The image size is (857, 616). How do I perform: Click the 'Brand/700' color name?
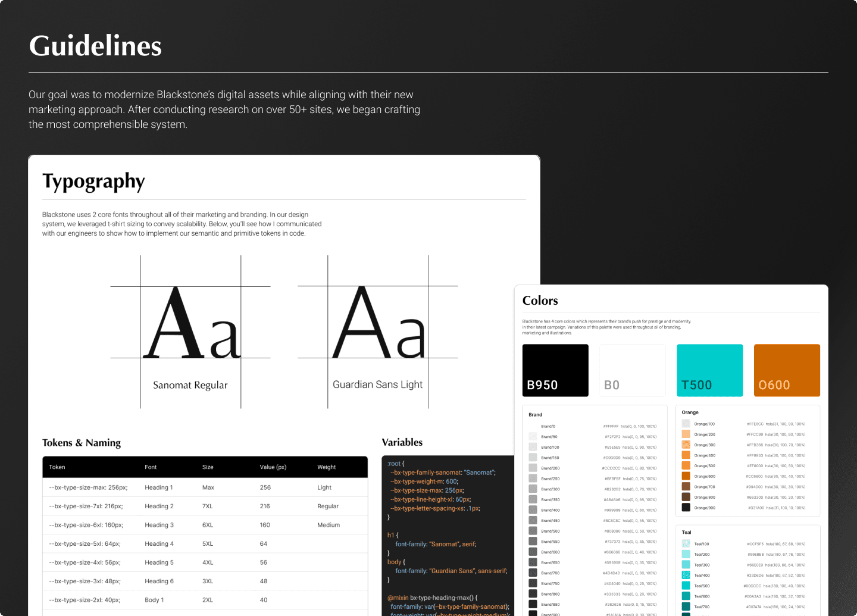(551, 573)
